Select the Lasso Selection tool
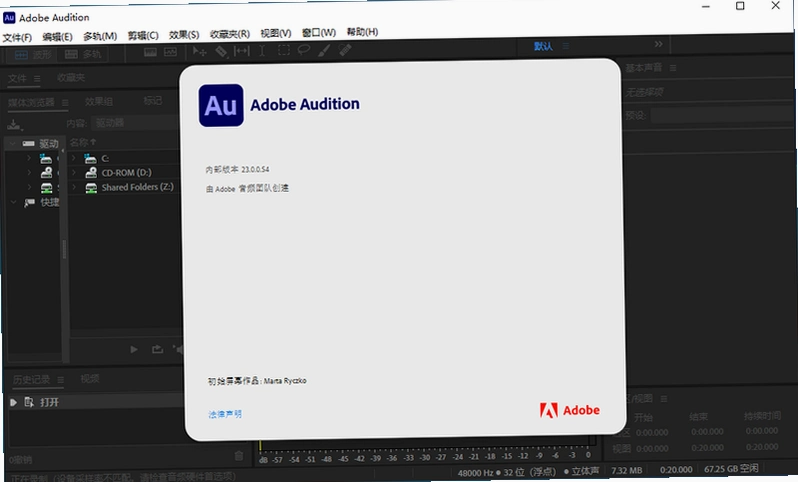The width and height of the screenshot is (798, 482). tap(304, 50)
